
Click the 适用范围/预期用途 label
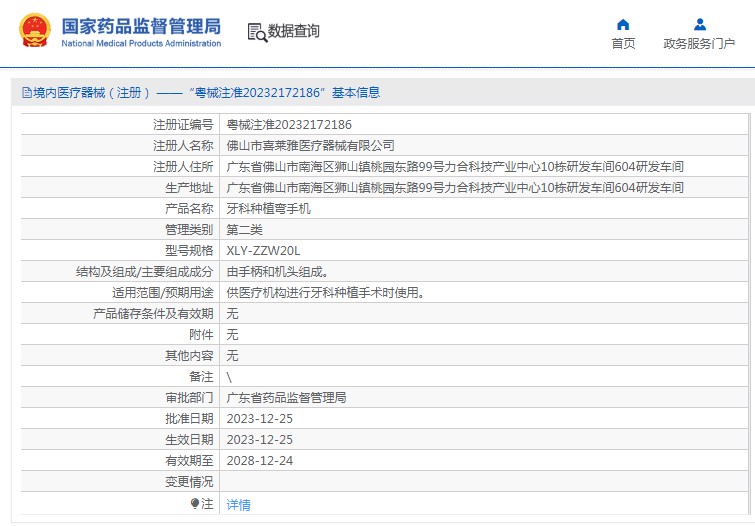click(x=163, y=293)
